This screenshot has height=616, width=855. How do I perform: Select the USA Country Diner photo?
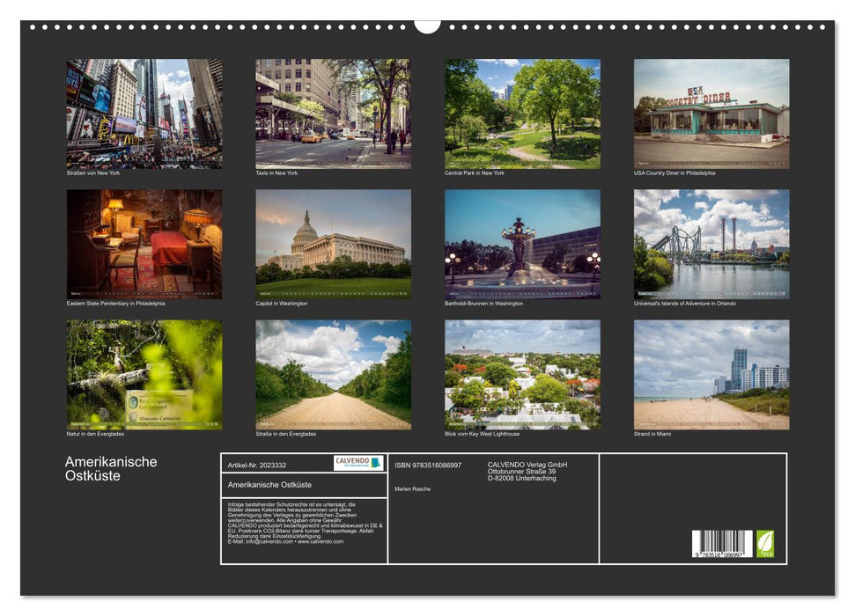click(711, 114)
